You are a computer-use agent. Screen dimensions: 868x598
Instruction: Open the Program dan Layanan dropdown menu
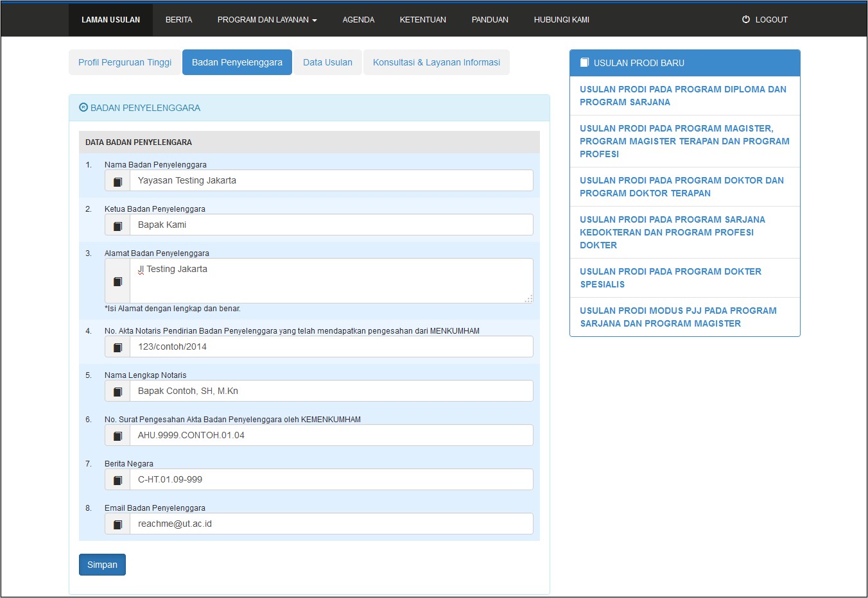click(267, 20)
